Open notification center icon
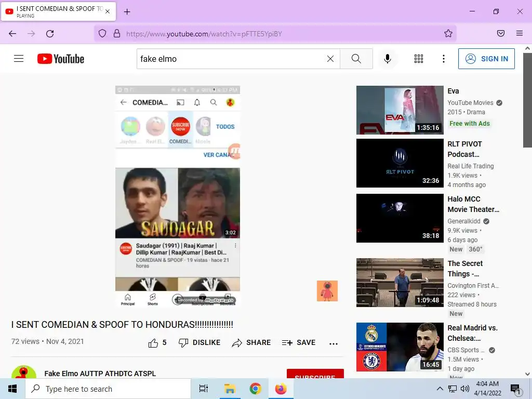Screen dimensions: 532x399 515,390
